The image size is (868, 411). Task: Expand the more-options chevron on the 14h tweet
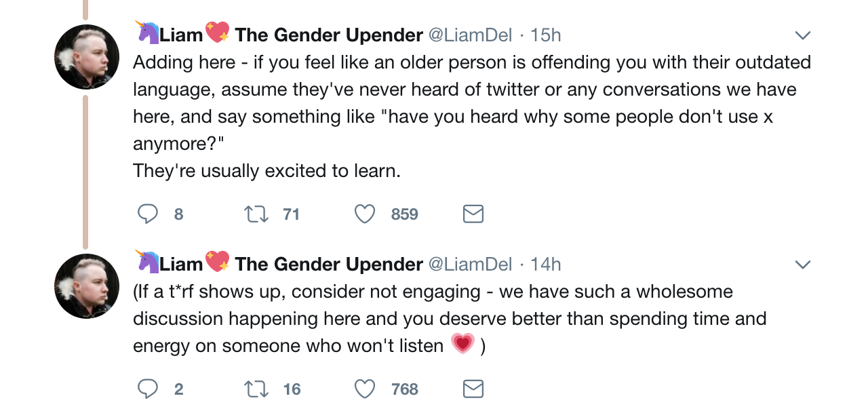802,265
